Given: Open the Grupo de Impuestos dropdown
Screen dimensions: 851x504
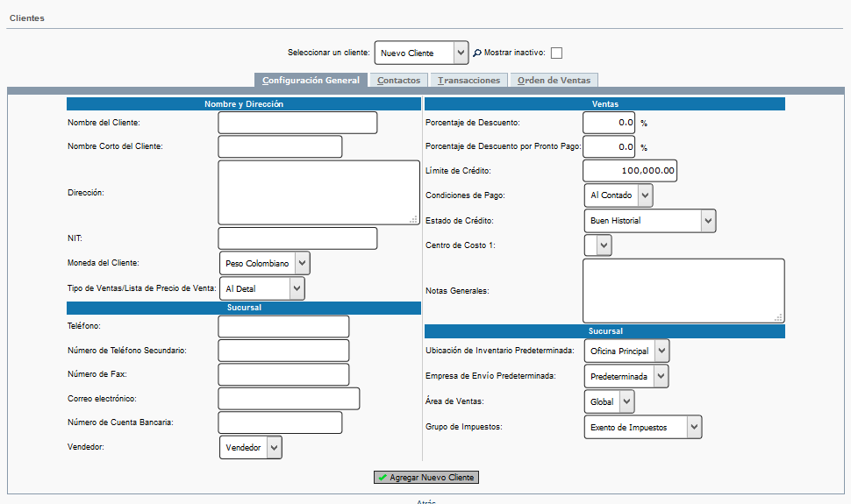Looking at the screenshot, I should 643,427.
